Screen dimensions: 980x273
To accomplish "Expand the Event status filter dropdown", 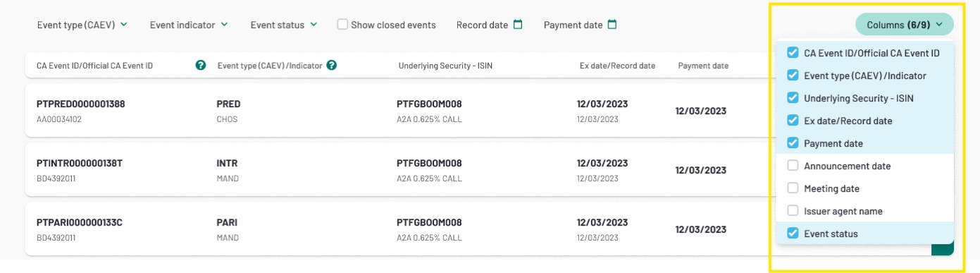I will 284,25.
